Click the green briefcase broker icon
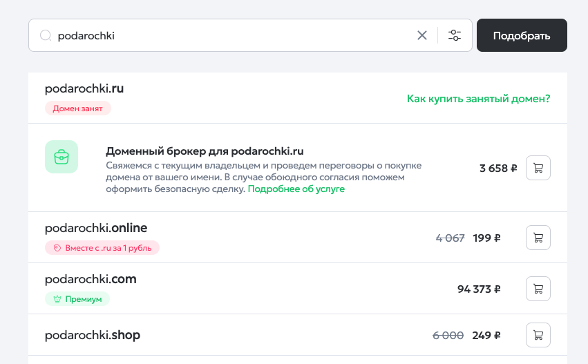Image resolution: width=588 pixels, height=364 pixels. pyautogui.click(x=61, y=157)
